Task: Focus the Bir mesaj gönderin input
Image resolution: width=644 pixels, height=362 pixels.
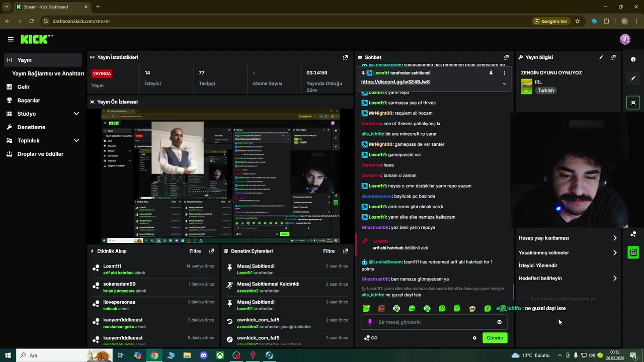Action: pyautogui.click(x=435, y=322)
